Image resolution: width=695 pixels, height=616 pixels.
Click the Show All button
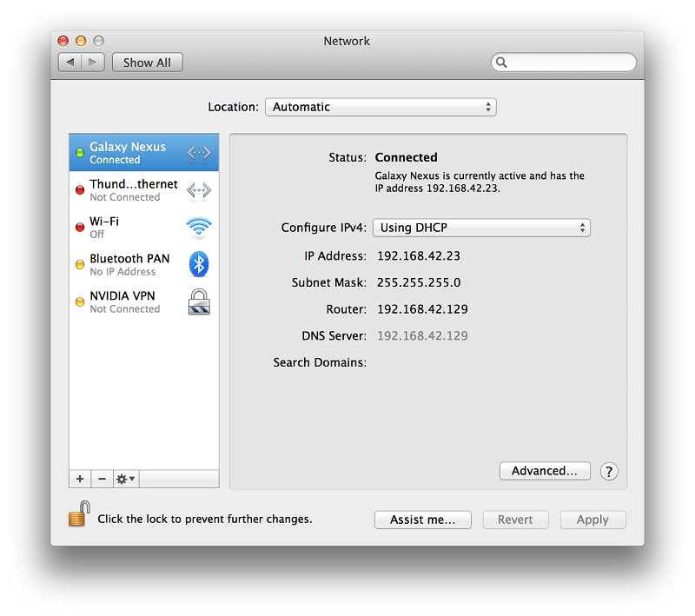[x=147, y=63]
